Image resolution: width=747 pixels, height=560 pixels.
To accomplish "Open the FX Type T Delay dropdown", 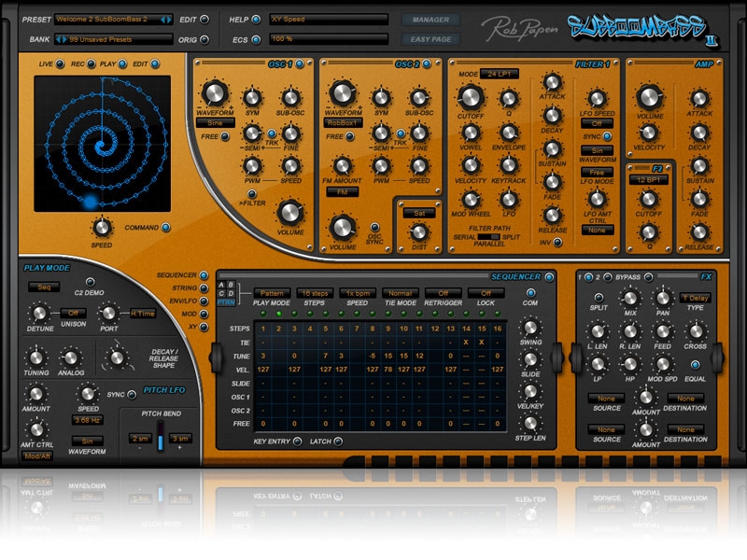I will 695,297.
